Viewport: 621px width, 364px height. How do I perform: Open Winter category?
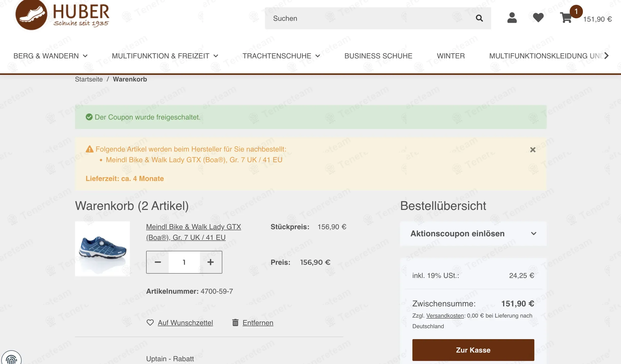click(451, 56)
